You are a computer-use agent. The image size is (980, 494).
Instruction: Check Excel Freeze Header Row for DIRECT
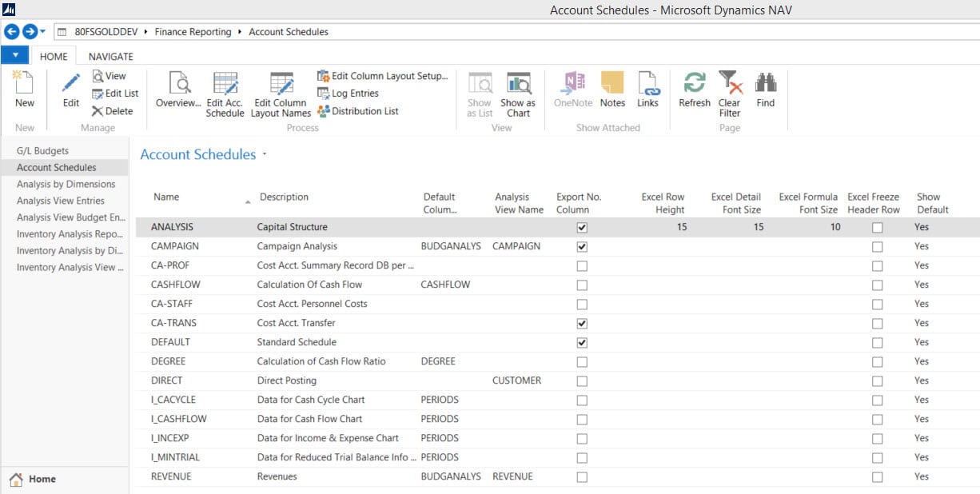(x=878, y=380)
